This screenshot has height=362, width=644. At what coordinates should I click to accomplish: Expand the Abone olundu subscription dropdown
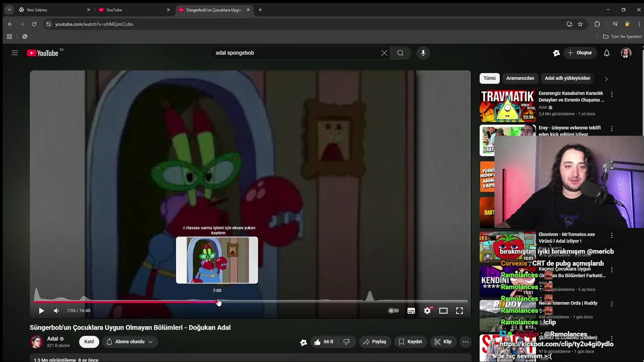pyautogui.click(x=130, y=342)
